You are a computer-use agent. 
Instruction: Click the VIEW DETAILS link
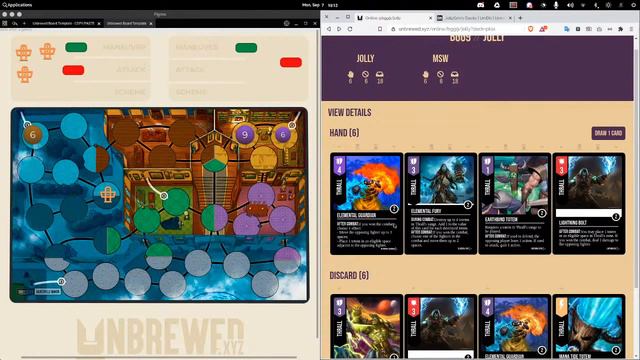[x=349, y=113]
